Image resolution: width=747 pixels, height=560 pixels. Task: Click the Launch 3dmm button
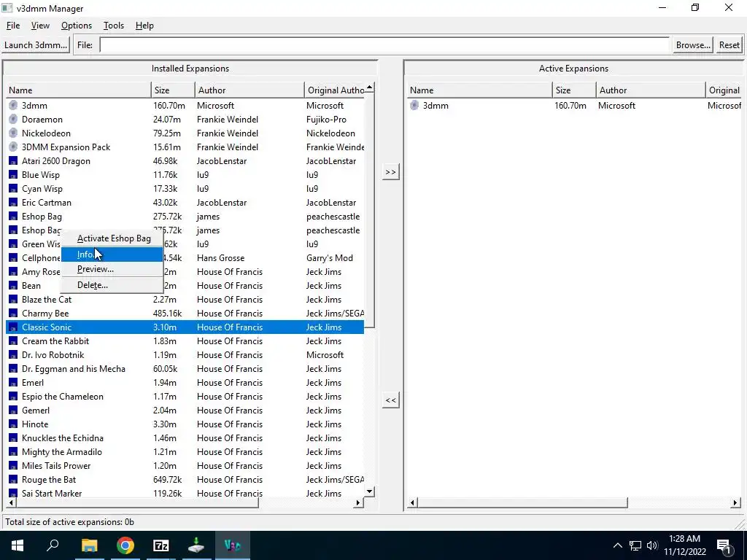coord(36,44)
